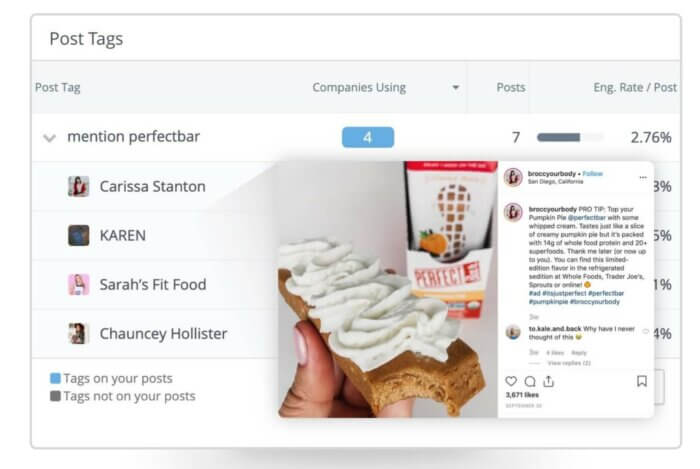Viewport: 700px width, 469px height.
Task: Click Sarah's Fit Food avatar
Action: coord(79,284)
